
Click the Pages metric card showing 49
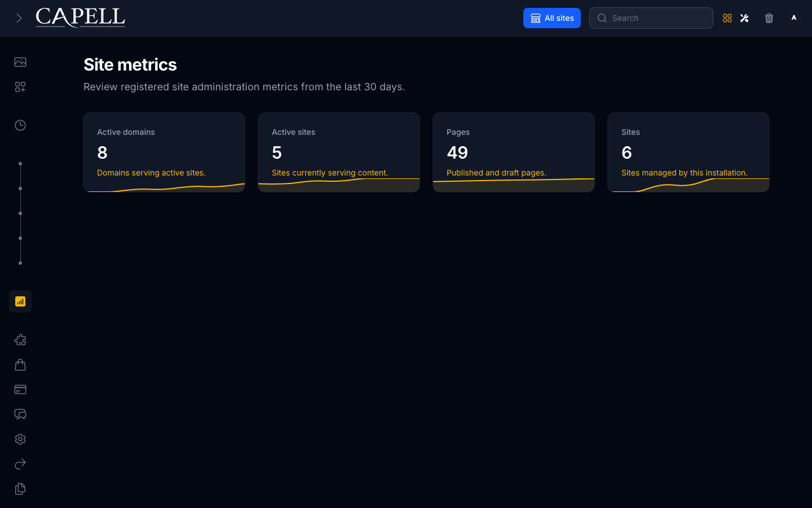514,152
